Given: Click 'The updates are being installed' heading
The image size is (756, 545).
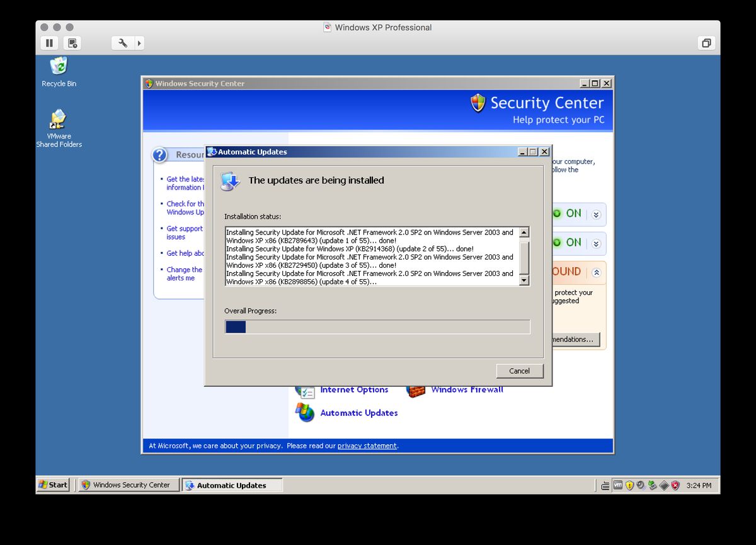Looking at the screenshot, I should (x=316, y=180).
